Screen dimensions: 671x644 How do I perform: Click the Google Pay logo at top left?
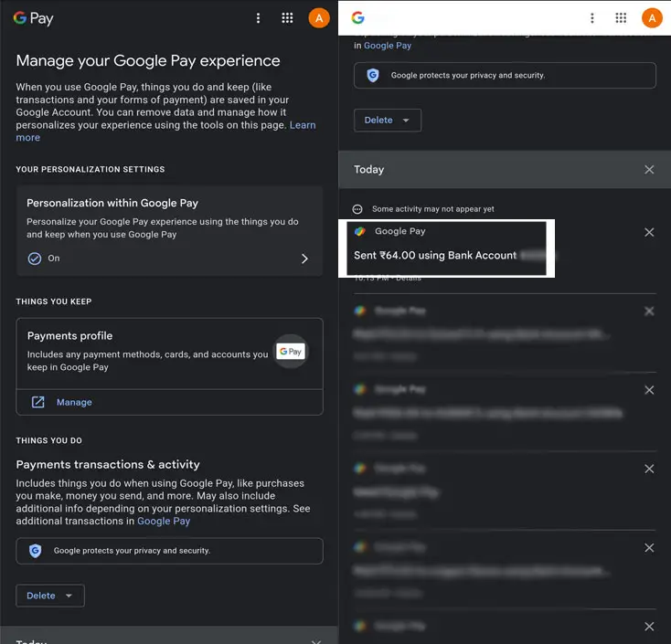pos(34,18)
